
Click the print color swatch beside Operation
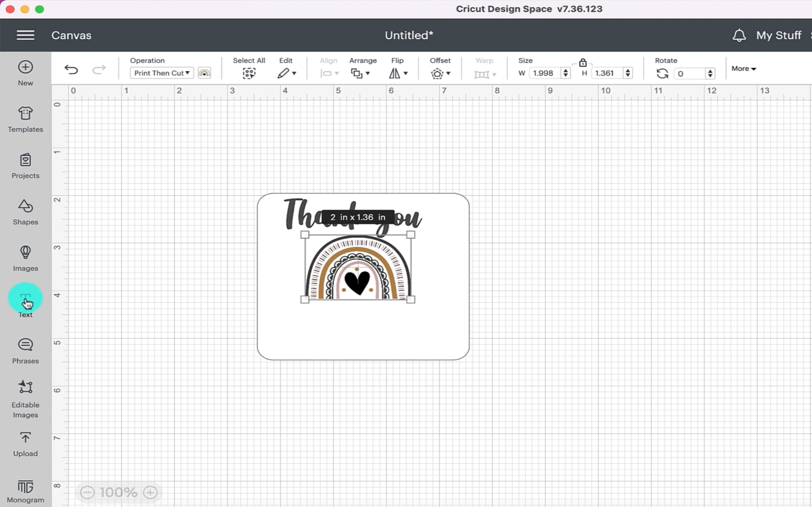[204, 73]
